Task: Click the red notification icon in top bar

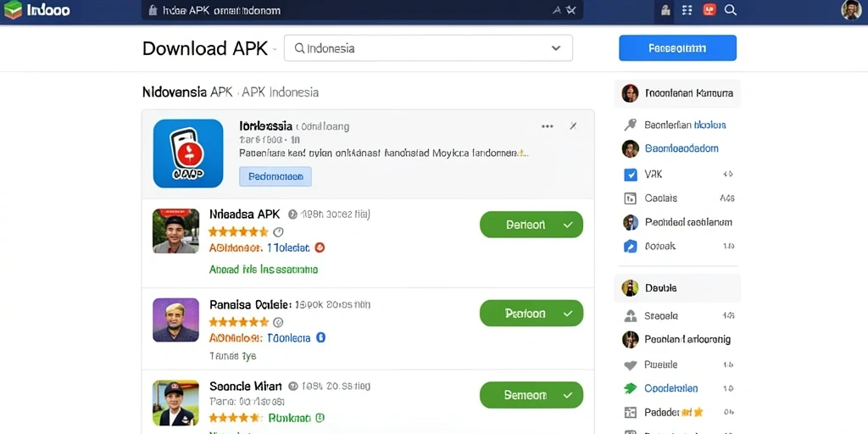Action: 709,10
